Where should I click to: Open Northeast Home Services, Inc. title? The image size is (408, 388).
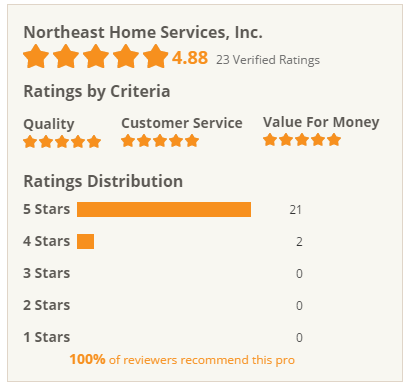tap(143, 32)
